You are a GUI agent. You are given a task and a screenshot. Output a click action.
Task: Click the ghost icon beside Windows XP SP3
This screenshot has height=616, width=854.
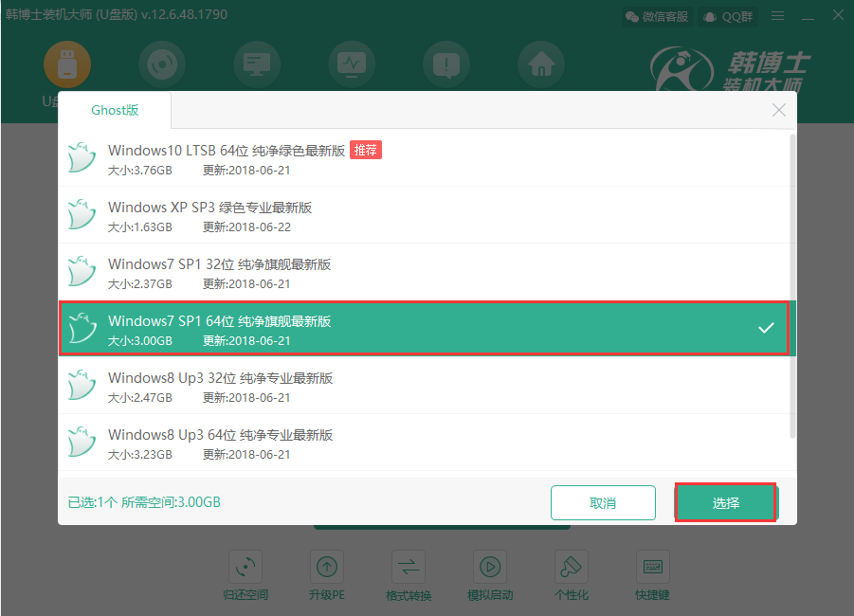point(83,215)
